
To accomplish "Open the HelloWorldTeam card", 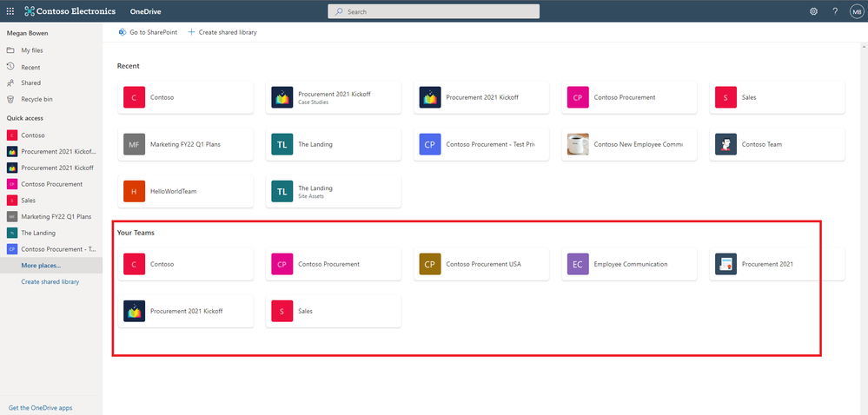I will [185, 192].
